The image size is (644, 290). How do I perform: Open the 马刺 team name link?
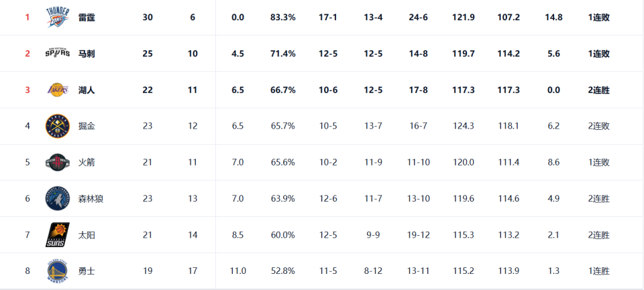coord(87,54)
